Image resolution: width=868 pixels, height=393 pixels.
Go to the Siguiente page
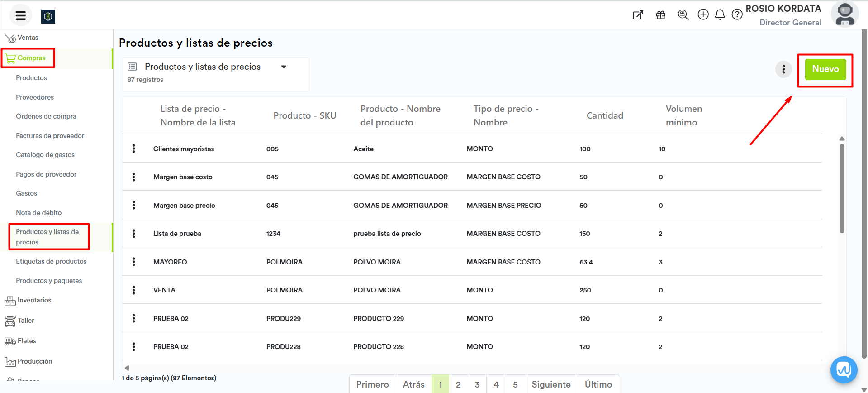551,384
